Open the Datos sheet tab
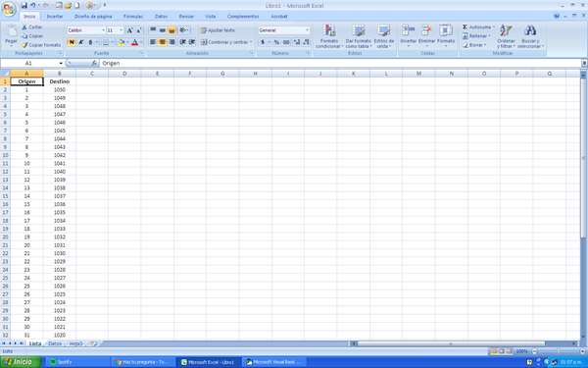This screenshot has width=588, height=368. [55, 343]
